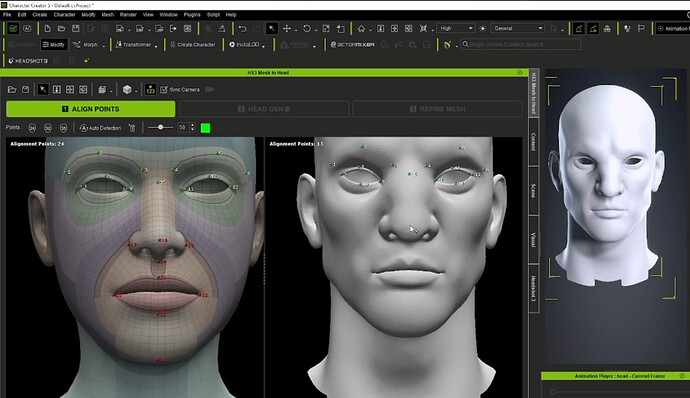Toggle the second green edit-motion button
690x398 pixels.
tap(593, 29)
